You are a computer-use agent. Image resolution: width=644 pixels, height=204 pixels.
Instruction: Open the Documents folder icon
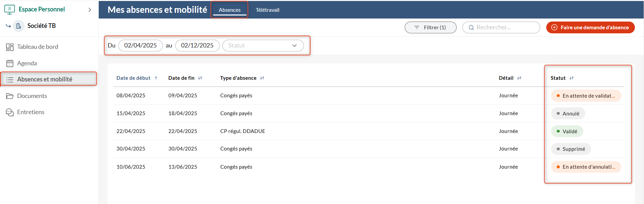click(10, 96)
